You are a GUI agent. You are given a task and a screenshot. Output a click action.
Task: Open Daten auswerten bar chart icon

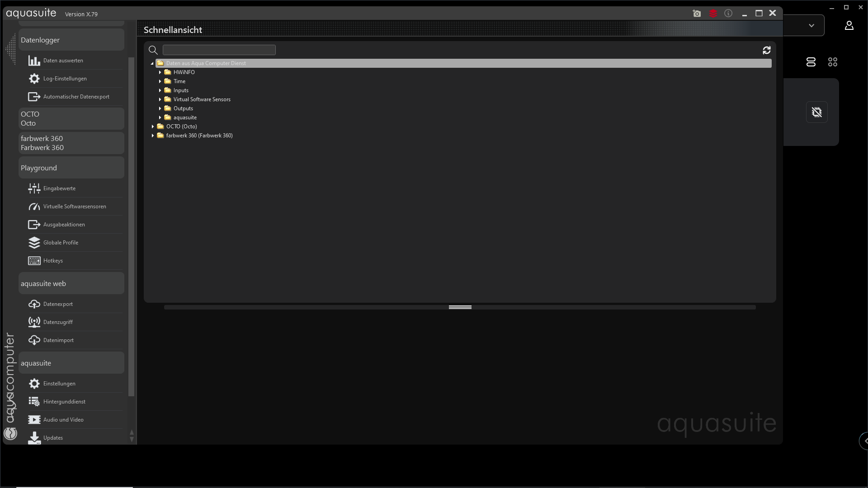coord(34,61)
